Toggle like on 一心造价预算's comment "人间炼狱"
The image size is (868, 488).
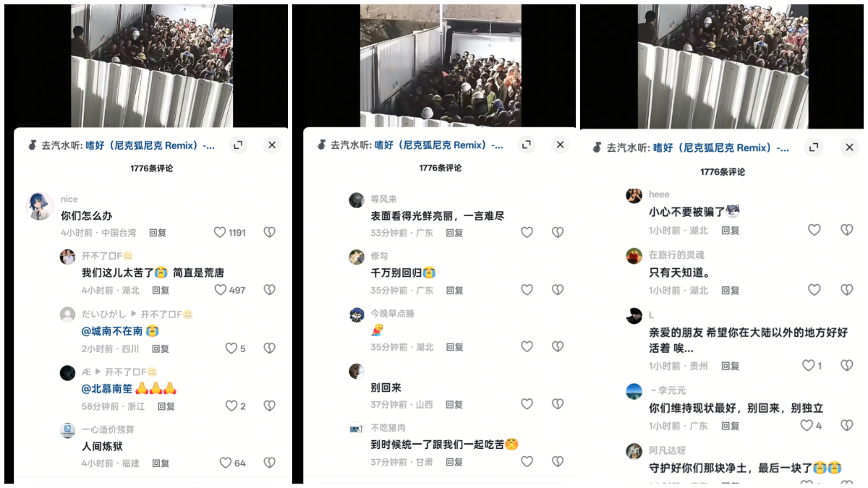225,463
